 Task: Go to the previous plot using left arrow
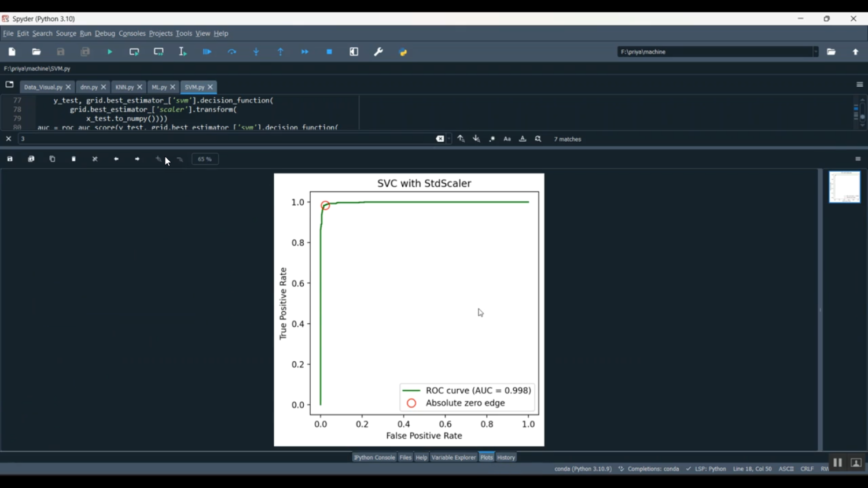(x=116, y=159)
